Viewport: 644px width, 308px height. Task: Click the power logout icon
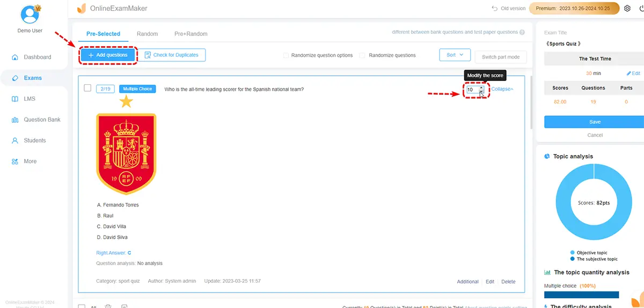coord(641,9)
